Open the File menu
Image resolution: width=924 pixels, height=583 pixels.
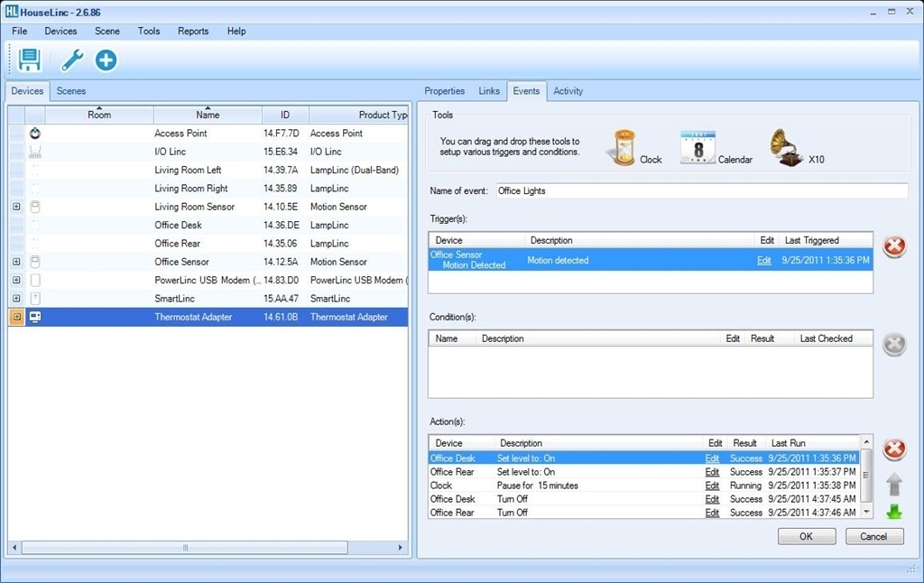[20, 31]
